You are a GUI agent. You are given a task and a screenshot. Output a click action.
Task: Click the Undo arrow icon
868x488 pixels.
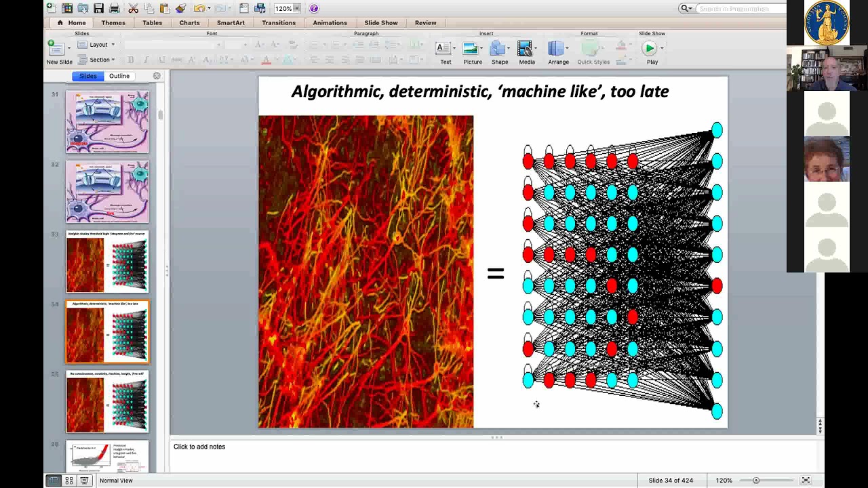pos(198,8)
